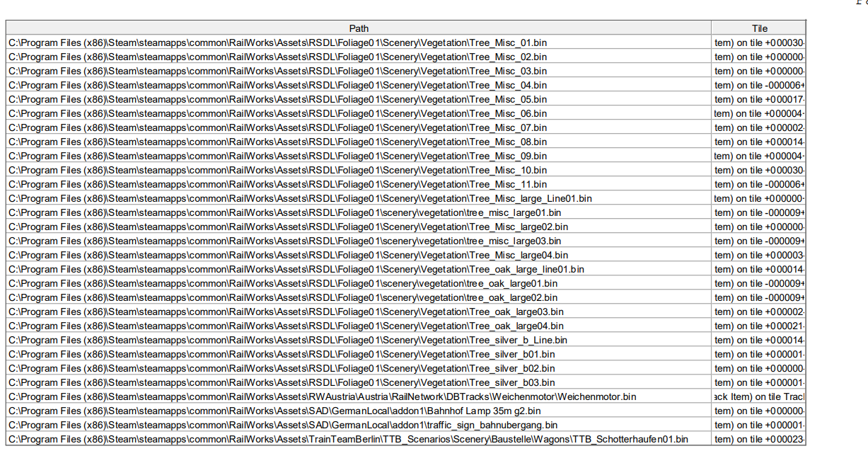
Task: Click the Tile column header
Action: (x=759, y=28)
